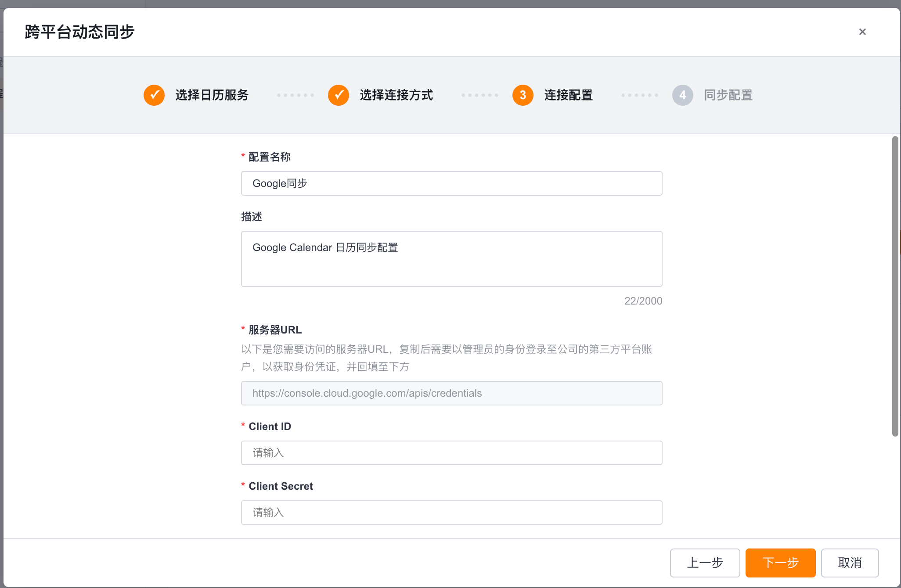Viewport: 901px width, 588px height.
Task: Click the checkmark icon for 选择连接方式 step
Action: click(x=339, y=95)
